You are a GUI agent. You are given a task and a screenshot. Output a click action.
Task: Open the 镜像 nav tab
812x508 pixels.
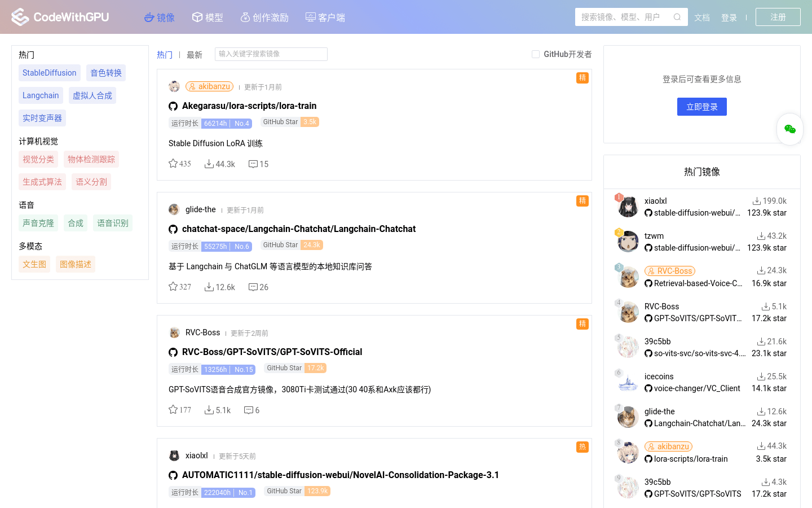[x=160, y=17]
